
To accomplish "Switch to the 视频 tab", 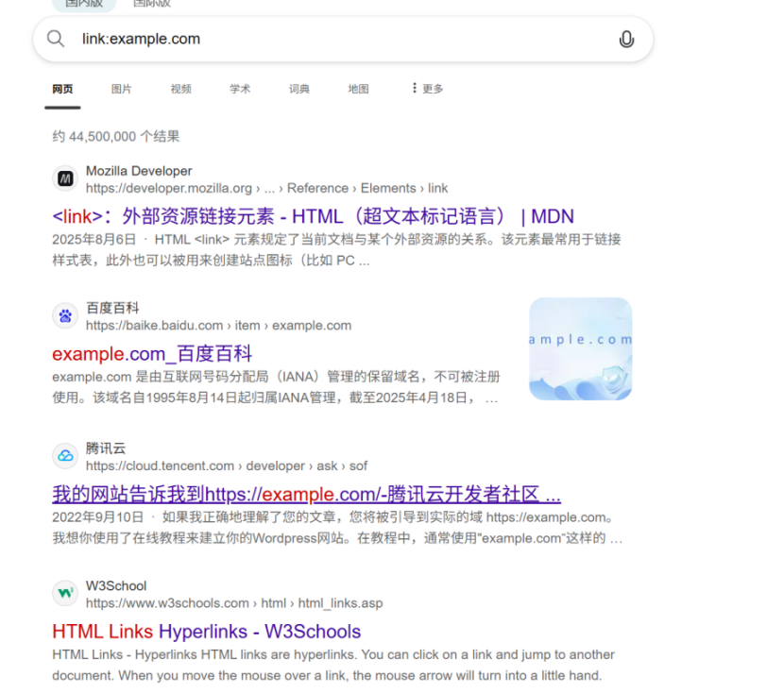I will 181,89.
